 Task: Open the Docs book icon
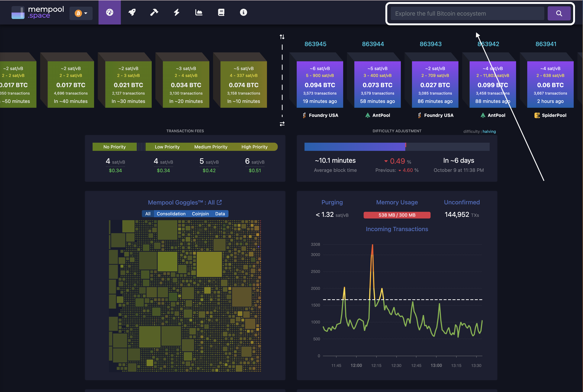[221, 12]
